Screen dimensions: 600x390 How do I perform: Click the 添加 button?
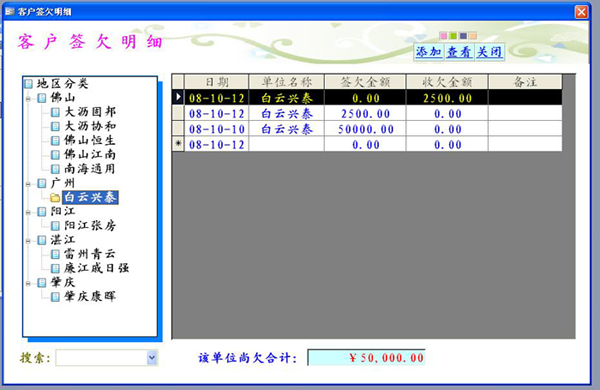429,52
